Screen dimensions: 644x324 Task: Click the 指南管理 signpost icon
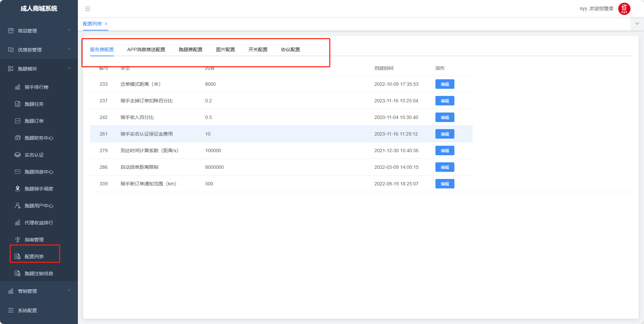tap(18, 240)
